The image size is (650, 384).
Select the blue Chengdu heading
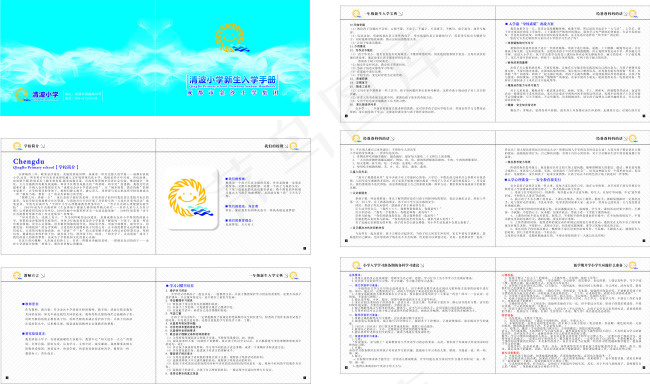pos(29,161)
